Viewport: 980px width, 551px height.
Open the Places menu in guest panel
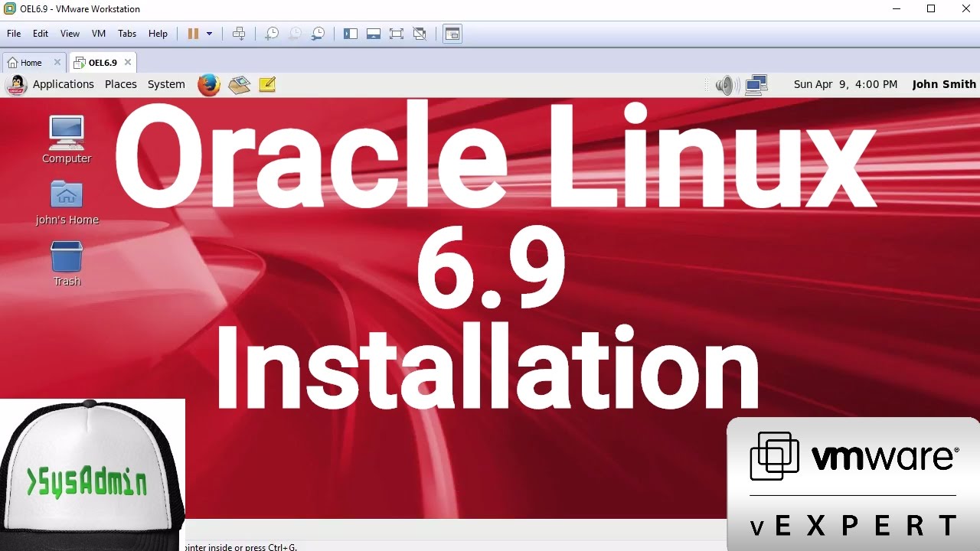[121, 84]
